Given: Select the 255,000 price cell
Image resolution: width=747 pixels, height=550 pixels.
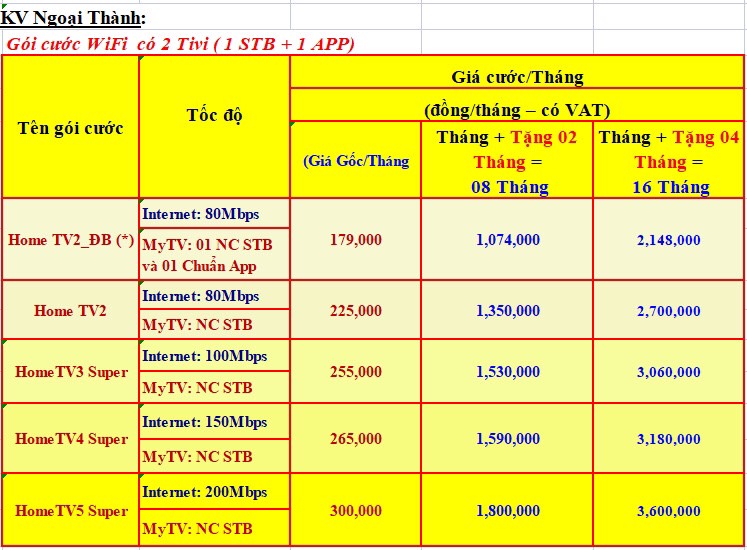Looking at the screenshot, I should [x=356, y=371].
